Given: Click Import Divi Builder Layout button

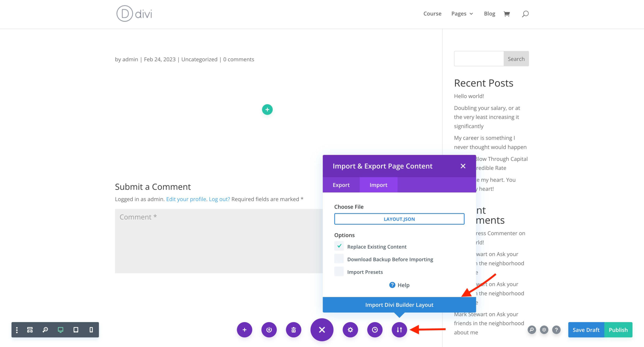Looking at the screenshot, I should pos(399,305).
